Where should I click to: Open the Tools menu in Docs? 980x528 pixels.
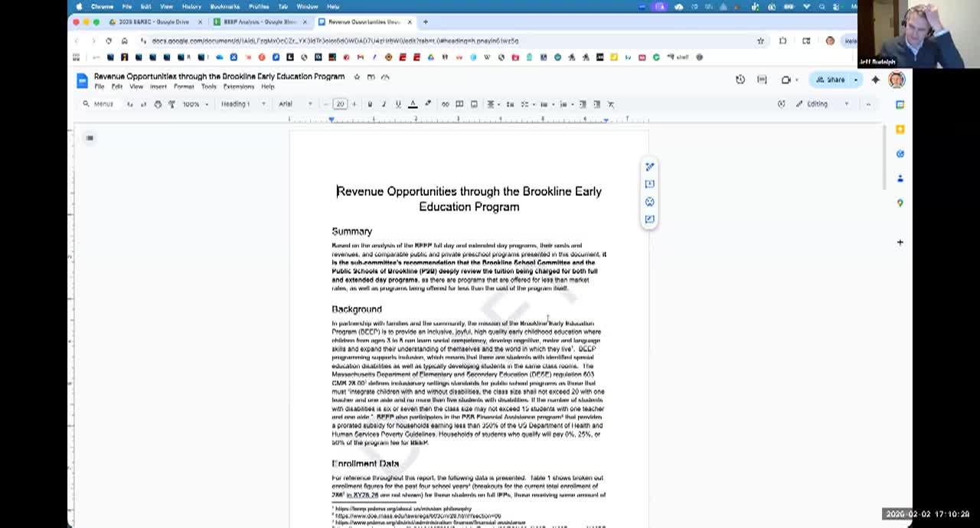(208, 87)
